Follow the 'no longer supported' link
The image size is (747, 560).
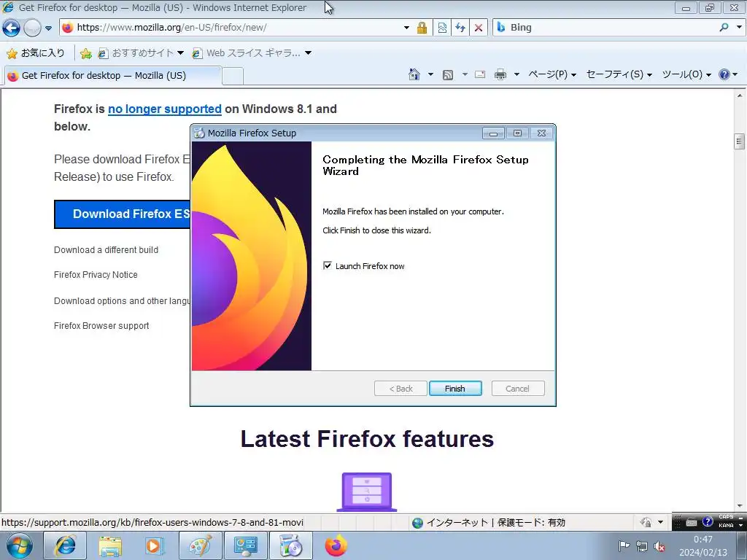(165, 109)
